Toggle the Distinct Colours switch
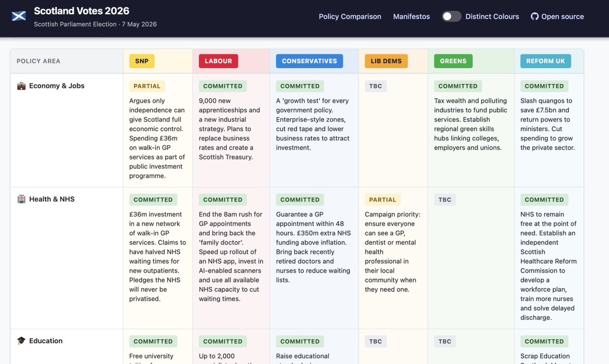This screenshot has height=364, width=609. click(451, 16)
